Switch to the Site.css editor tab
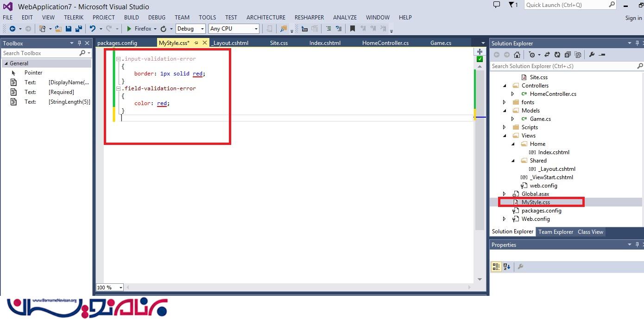644x319 pixels. point(278,43)
